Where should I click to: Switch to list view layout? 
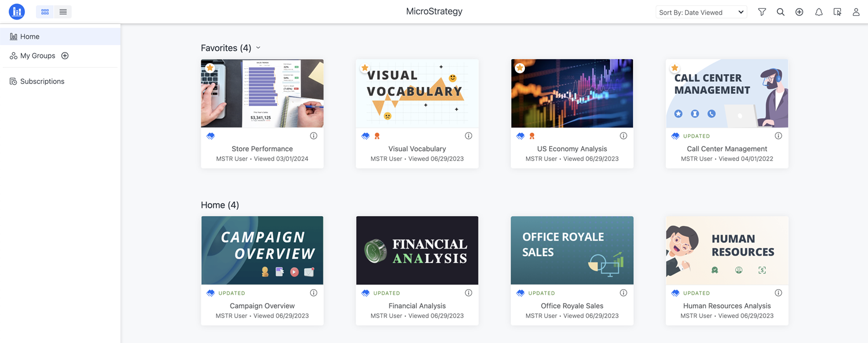63,12
